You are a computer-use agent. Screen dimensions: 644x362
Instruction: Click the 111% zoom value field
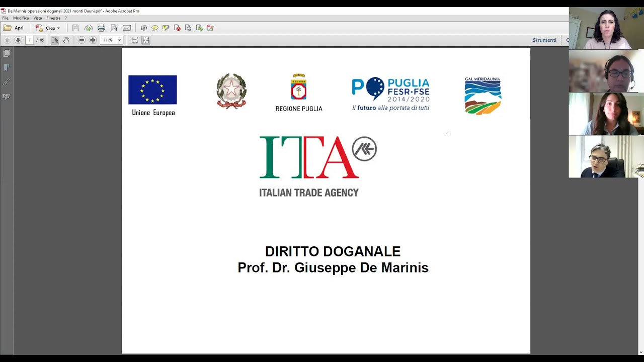click(x=108, y=40)
